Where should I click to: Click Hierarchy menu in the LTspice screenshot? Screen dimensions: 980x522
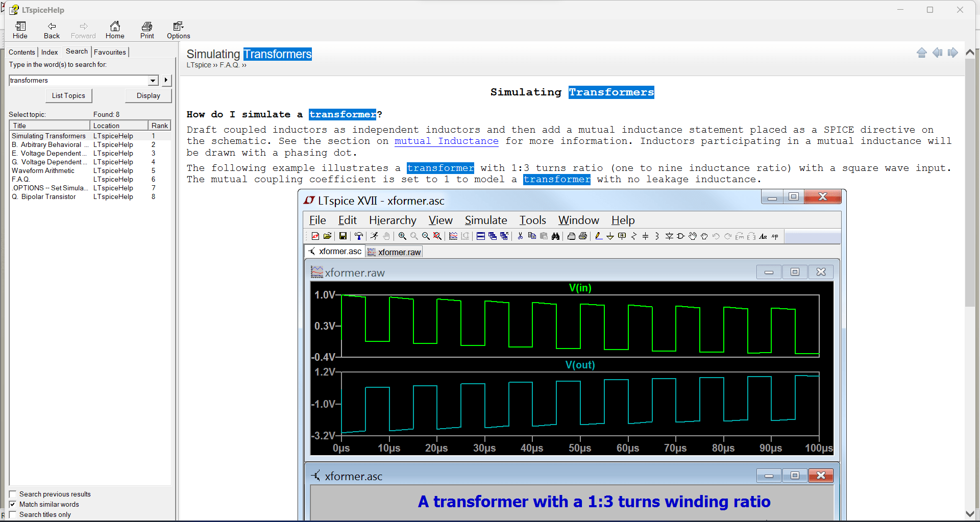coord(393,220)
